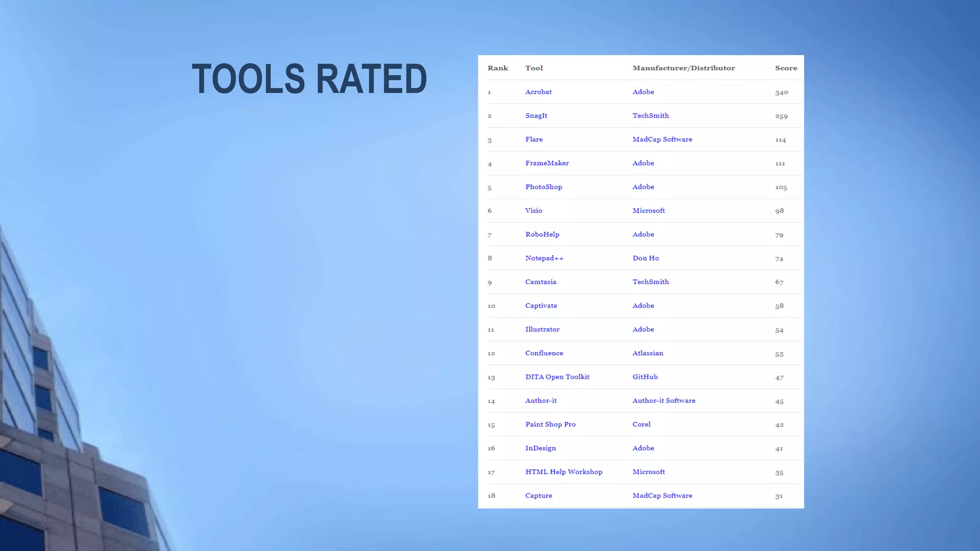Click TechSmith manufacturer in SnagIt row
Viewport: 980px width, 551px height.
tap(651, 116)
